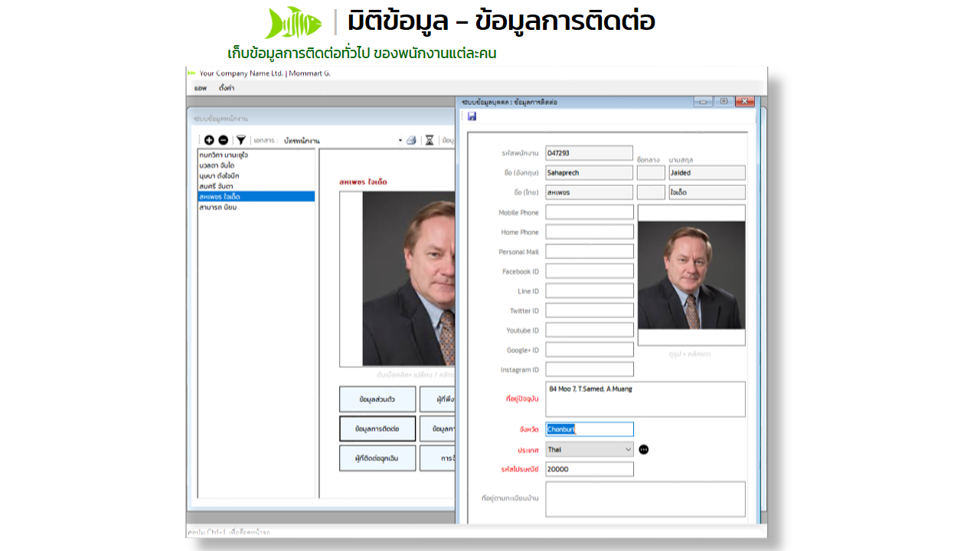Click the Google+ ID input field
The height and width of the screenshot is (551, 980).
pos(590,350)
